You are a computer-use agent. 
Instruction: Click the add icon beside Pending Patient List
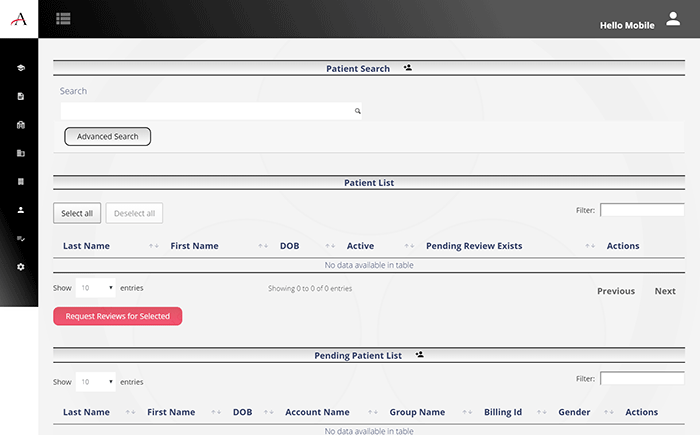click(420, 354)
